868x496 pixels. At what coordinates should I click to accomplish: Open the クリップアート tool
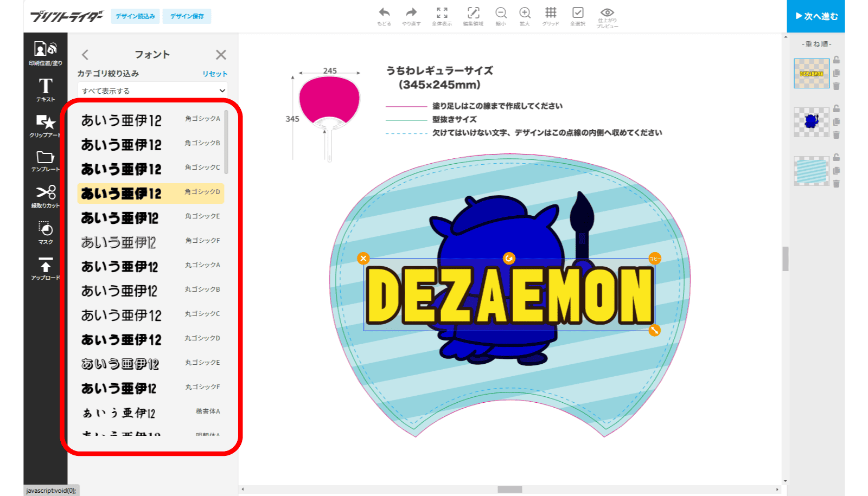[x=46, y=126]
